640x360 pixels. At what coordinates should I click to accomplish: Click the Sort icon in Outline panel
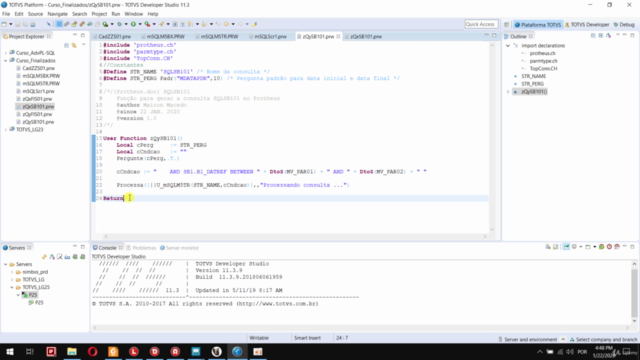coord(608,36)
